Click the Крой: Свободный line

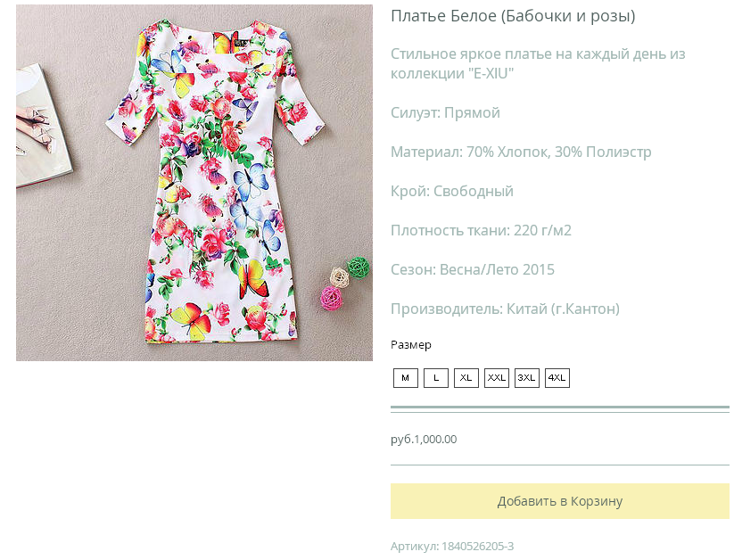pyautogui.click(x=452, y=192)
